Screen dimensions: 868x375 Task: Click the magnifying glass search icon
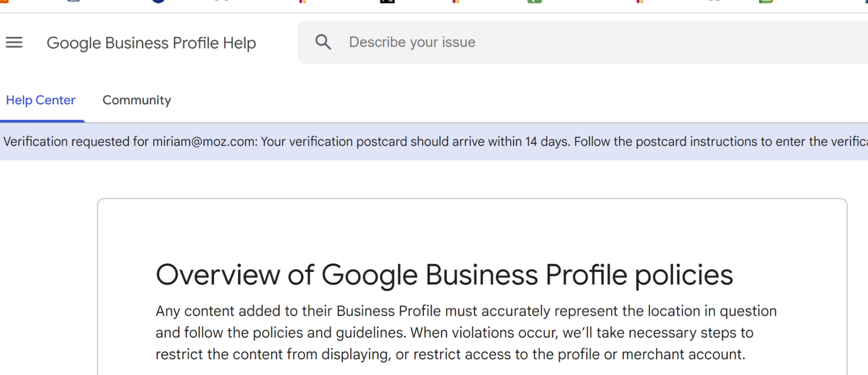point(323,42)
